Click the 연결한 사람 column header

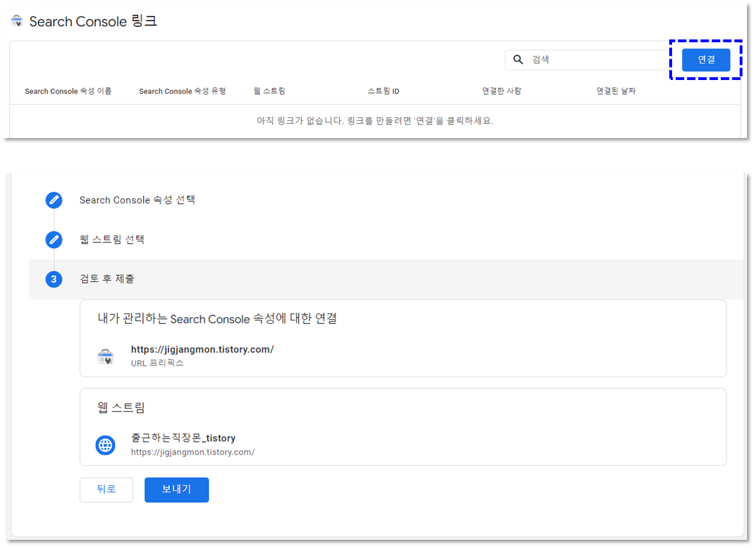click(x=502, y=91)
